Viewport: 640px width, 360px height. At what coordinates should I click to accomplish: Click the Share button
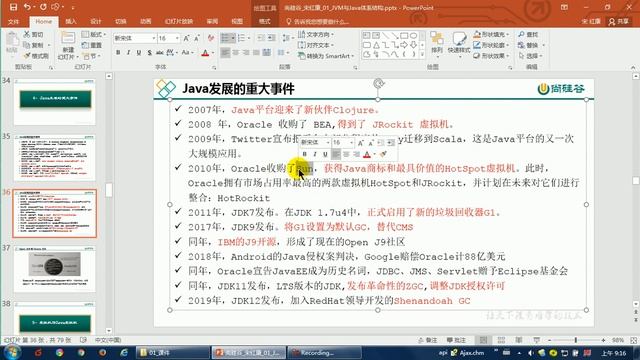coord(619,21)
